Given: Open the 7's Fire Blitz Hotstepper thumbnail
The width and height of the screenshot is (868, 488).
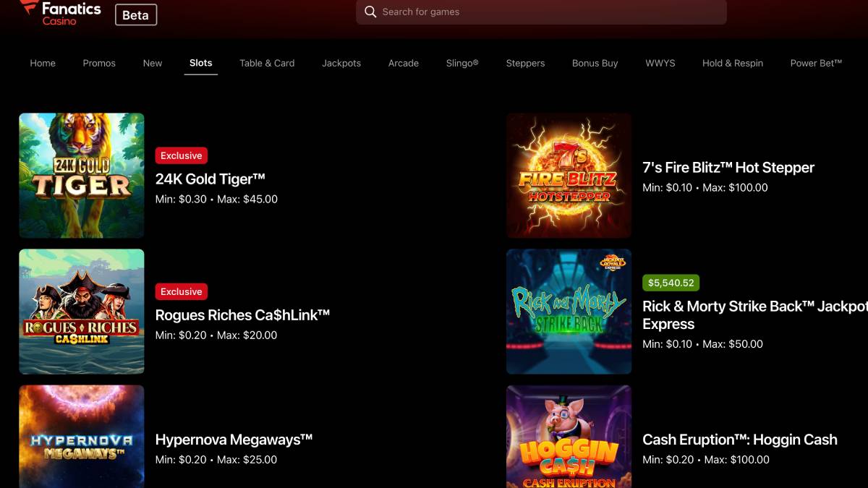Looking at the screenshot, I should (569, 176).
